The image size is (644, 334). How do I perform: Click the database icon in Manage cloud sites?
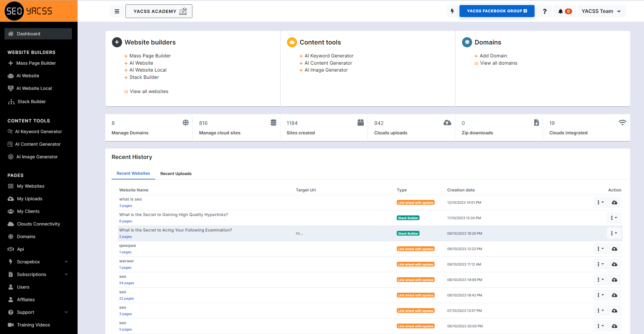273,122
